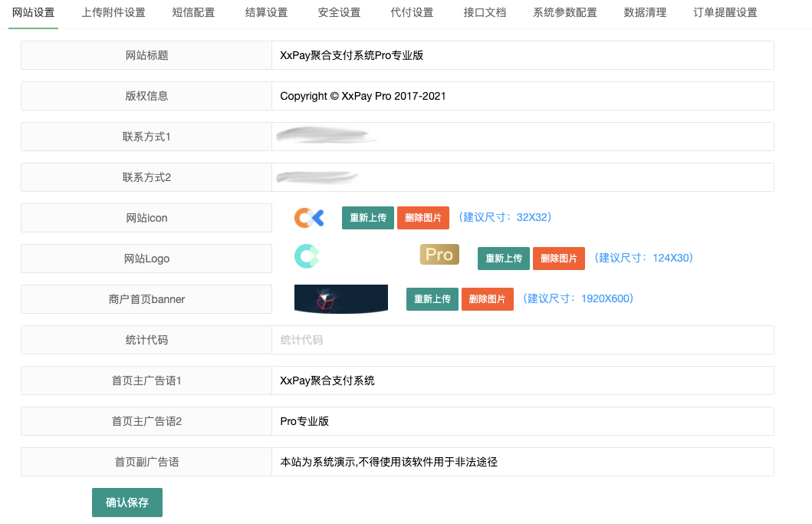This screenshot has height=524, width=812.
Task: Click the gold Pro badge logo preview
Action: point(439,254)
